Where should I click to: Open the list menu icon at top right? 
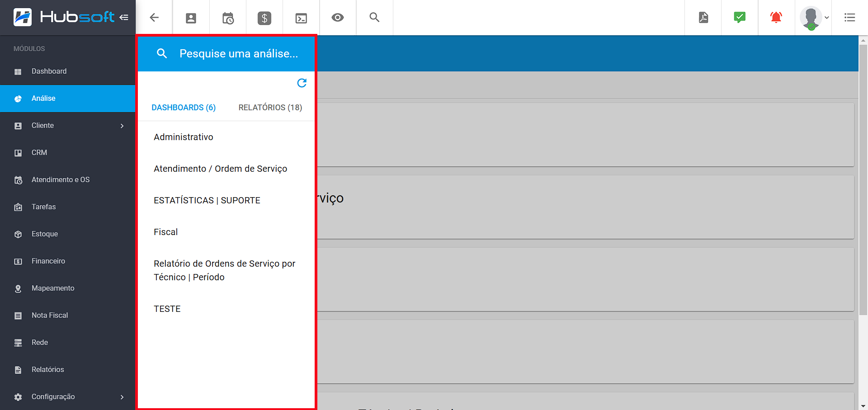(x=850, y=18)
